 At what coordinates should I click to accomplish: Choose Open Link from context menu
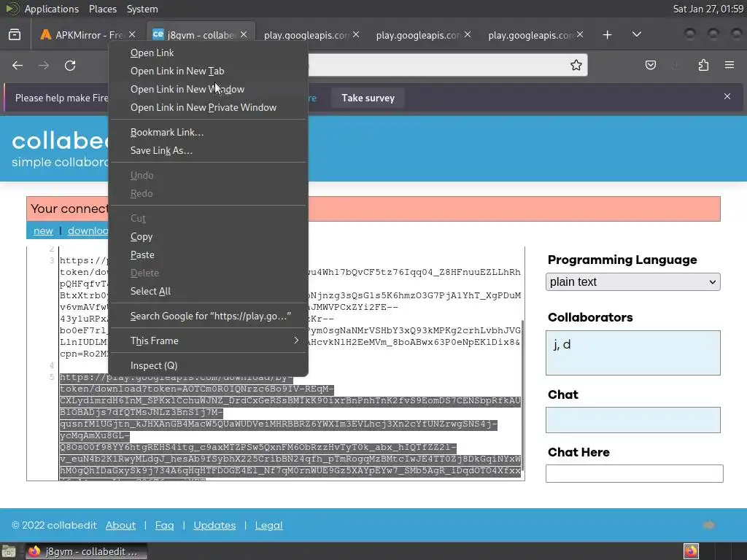(x=209, y=52)
